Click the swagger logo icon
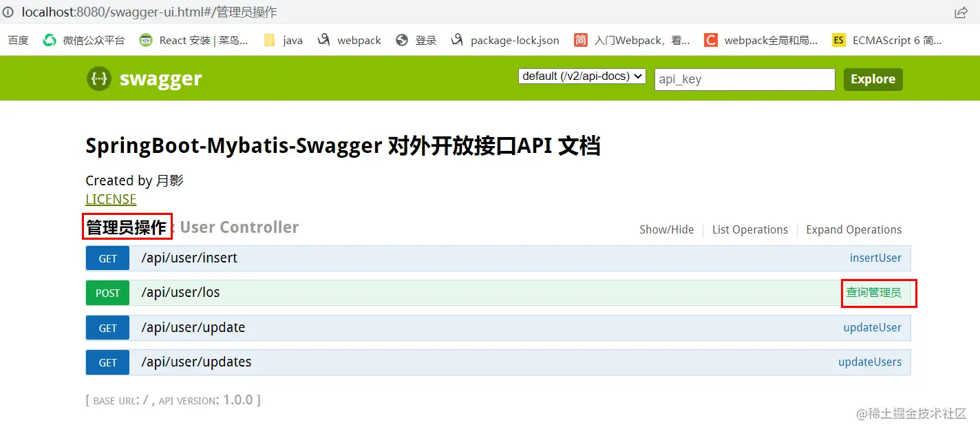 click(x=99, y=79)
